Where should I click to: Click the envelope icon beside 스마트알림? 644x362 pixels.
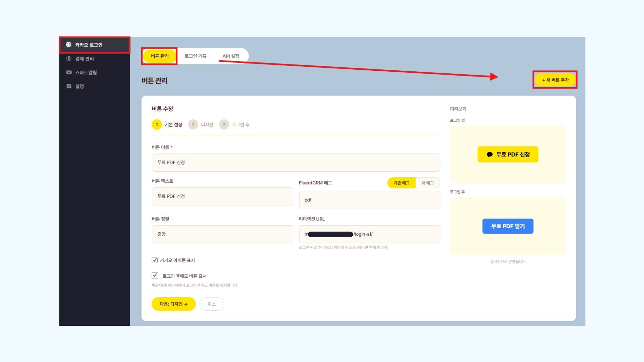pos(69,72)
